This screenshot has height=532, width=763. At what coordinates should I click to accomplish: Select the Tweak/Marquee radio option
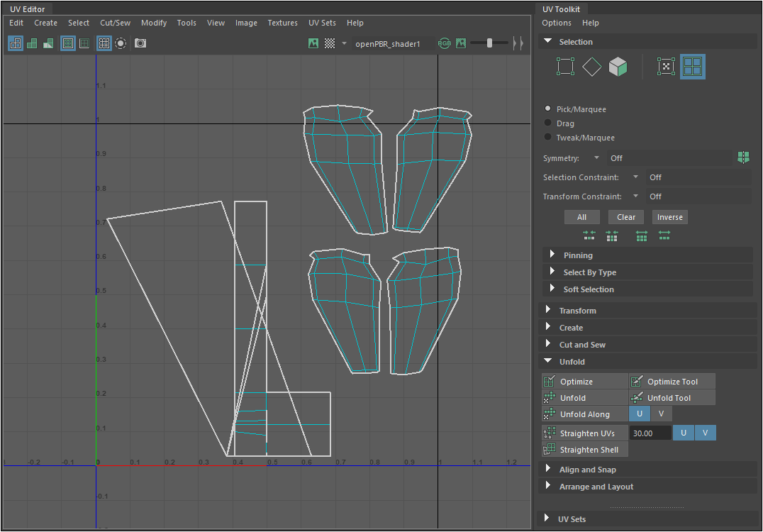pyautogui.click(x=548, y=138)
